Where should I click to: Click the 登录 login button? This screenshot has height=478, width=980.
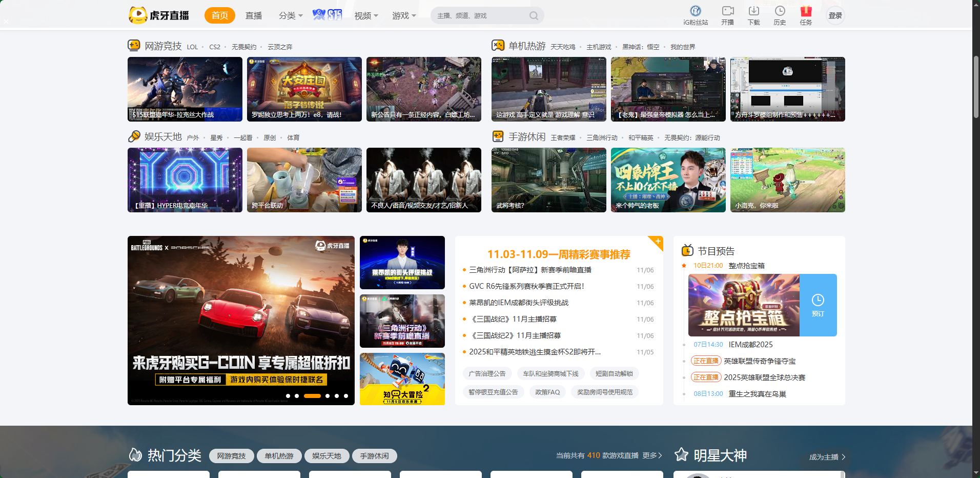(835, 16)
